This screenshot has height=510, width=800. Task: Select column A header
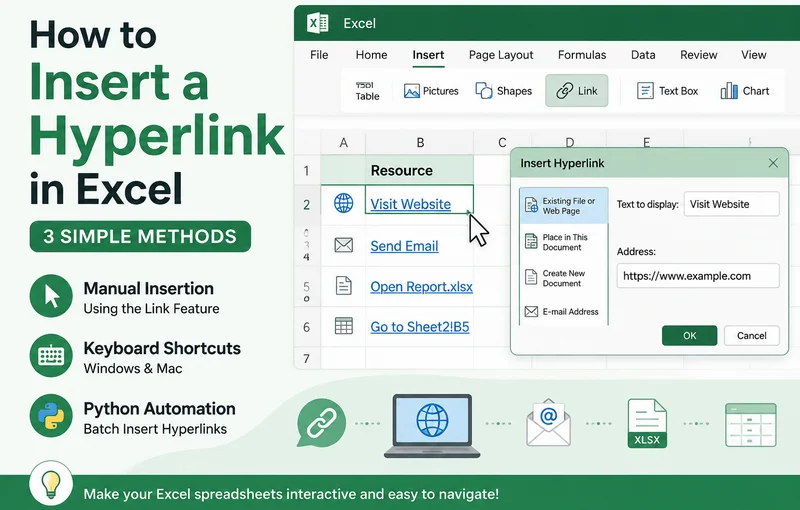[343, 142]
